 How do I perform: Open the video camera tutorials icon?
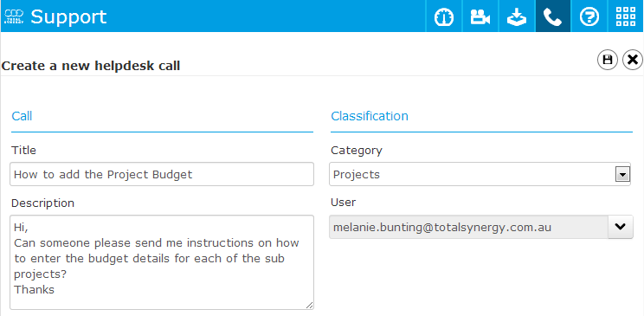pos(480,16)
